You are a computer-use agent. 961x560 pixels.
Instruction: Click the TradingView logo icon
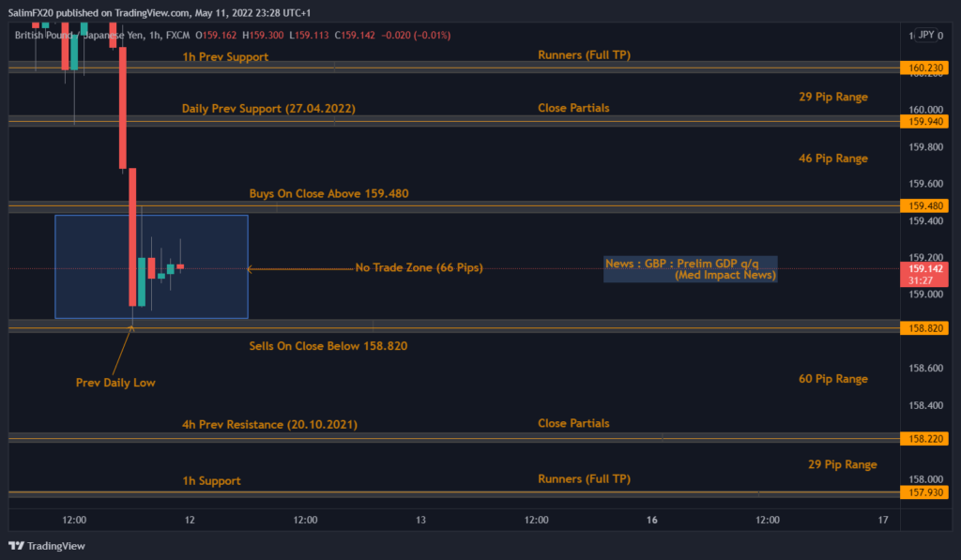coord(16,546)
